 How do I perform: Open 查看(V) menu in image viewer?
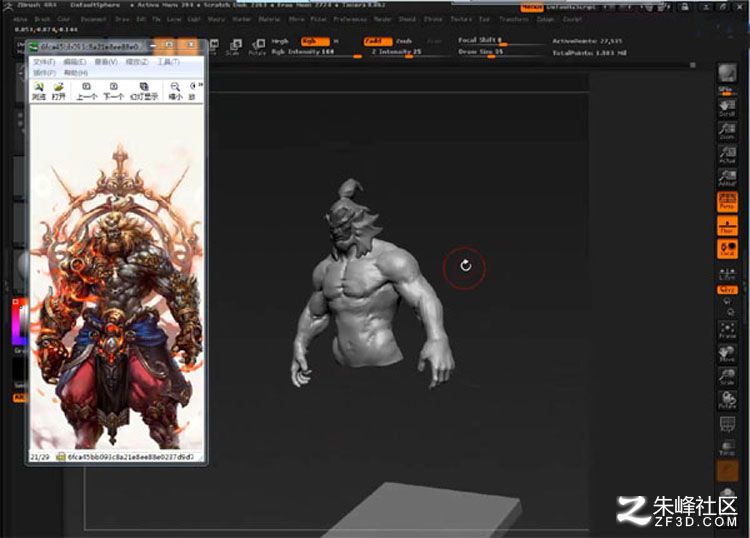(106, 62)
